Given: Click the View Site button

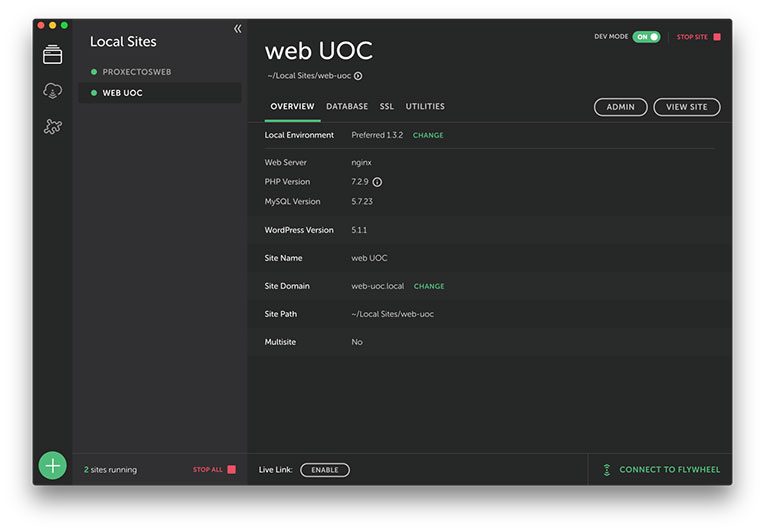Looking at the screenshot, I should (x=686, y=107).
